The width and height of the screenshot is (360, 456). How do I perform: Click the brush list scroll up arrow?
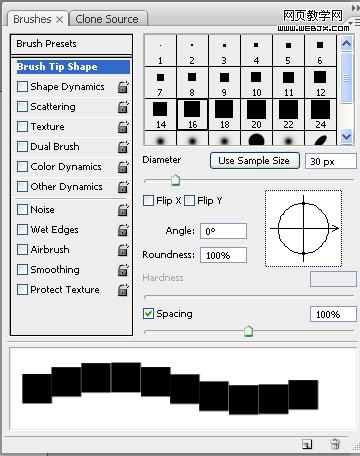[347, 44]
